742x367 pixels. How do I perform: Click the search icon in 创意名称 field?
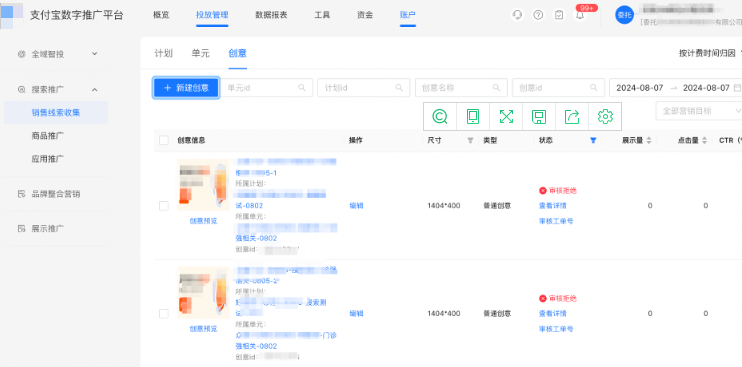496,87
